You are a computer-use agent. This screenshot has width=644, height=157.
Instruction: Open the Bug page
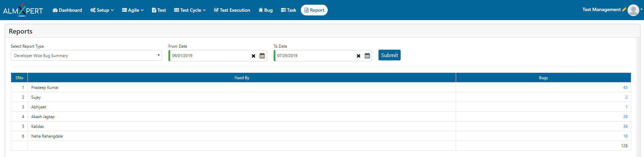coord(266,10)
